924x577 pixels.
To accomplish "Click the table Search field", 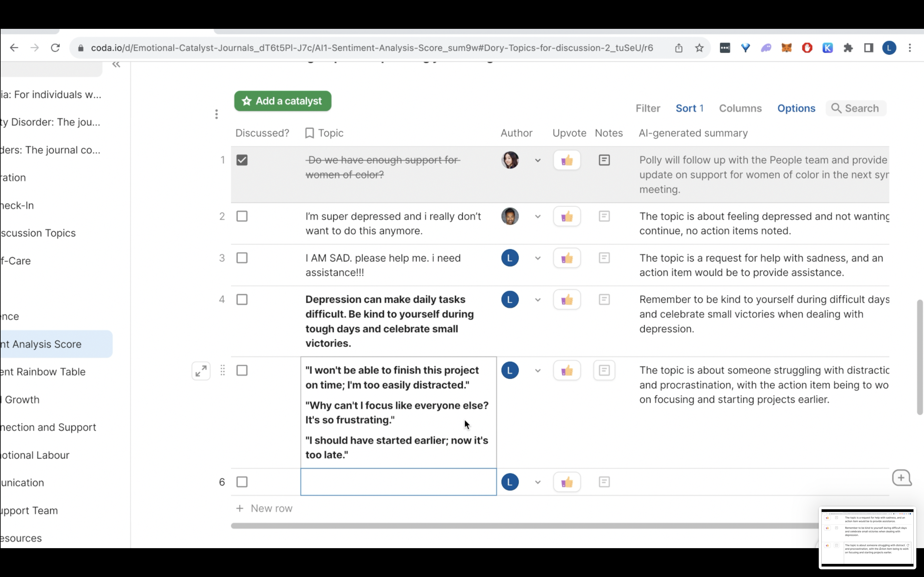I will pyautogui.click(x=856, y=108).
